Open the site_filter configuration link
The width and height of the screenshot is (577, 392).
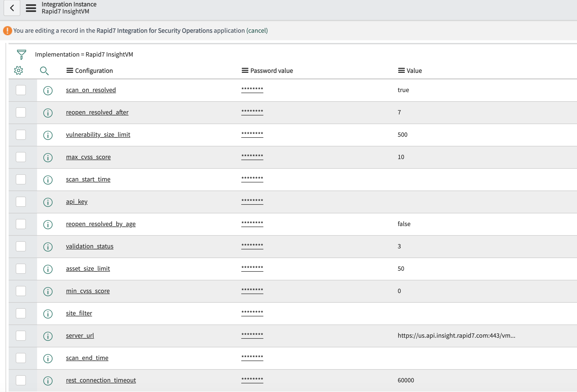(79, 313)
